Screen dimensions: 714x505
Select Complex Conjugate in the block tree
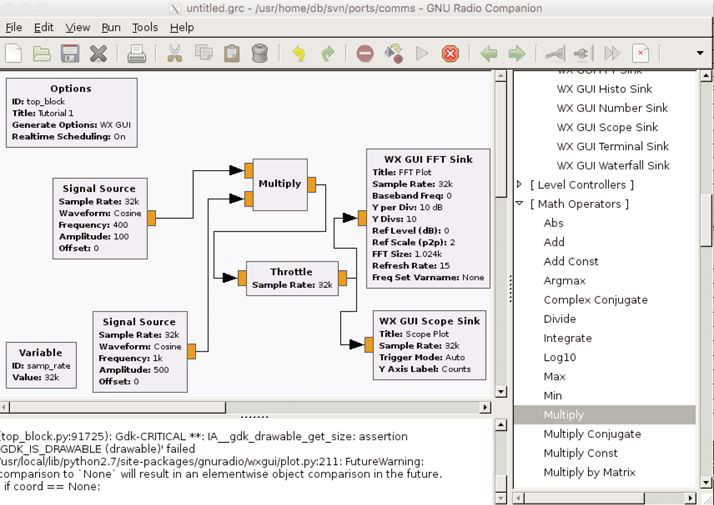(x=595, y=300)
